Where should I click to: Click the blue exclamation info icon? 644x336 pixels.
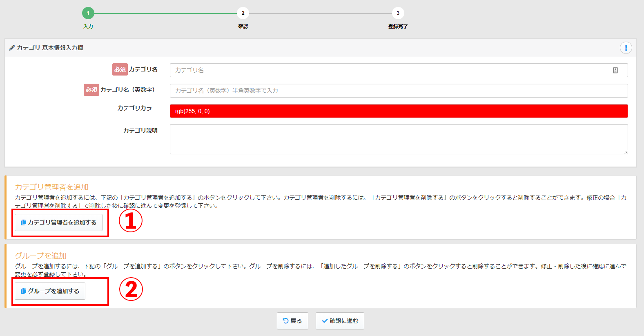click(x=626, y=48)
